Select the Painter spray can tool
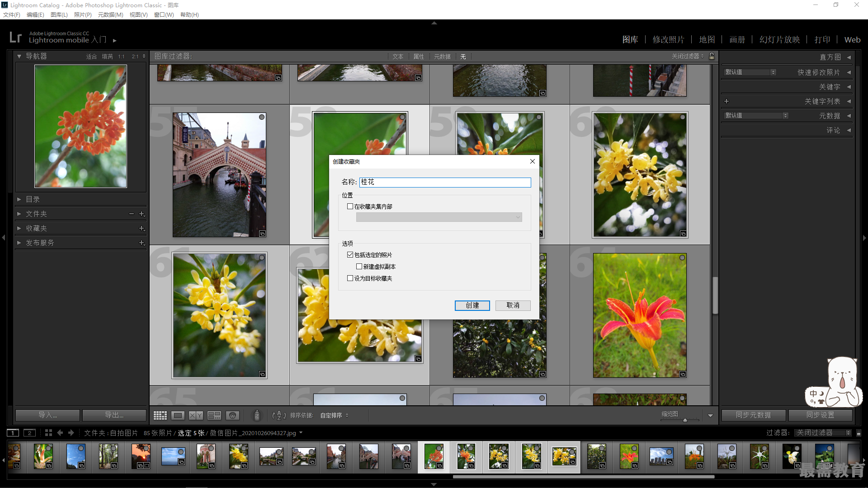 click(x=257, y=415)
